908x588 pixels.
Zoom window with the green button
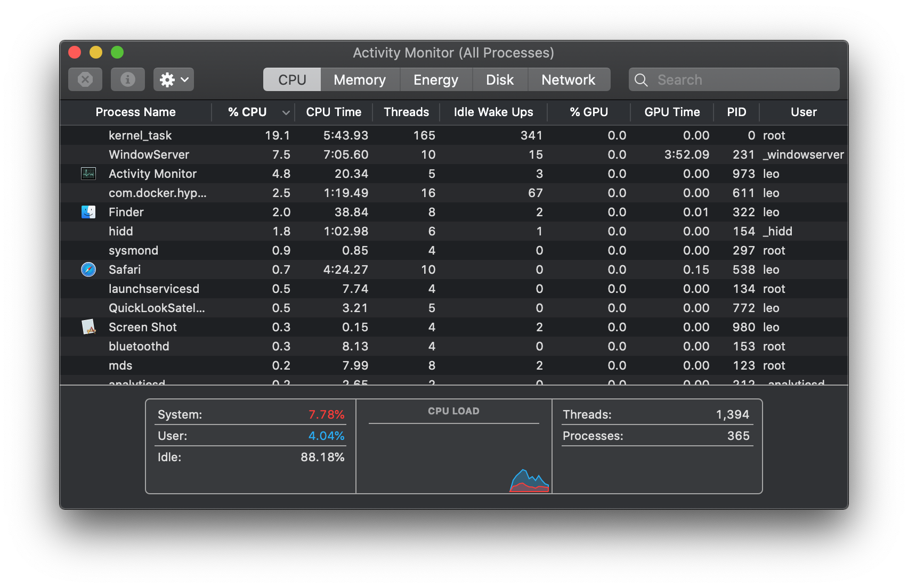tap(117, 52)
